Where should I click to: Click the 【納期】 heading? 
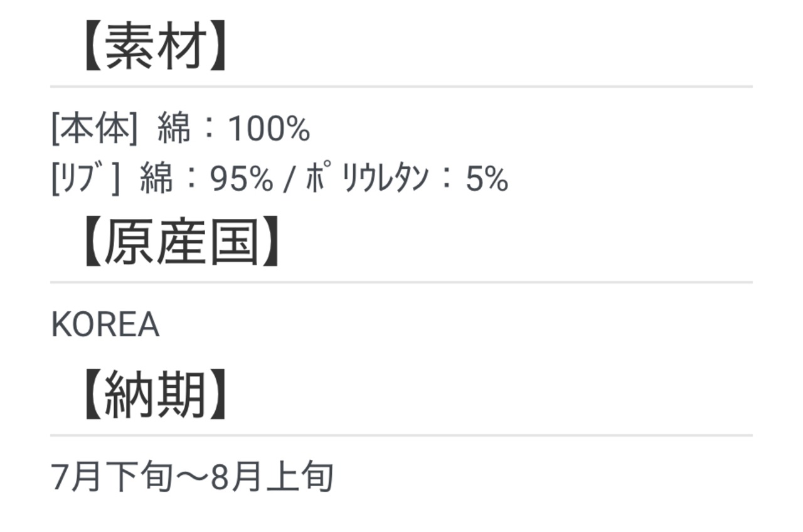[154, 396]
